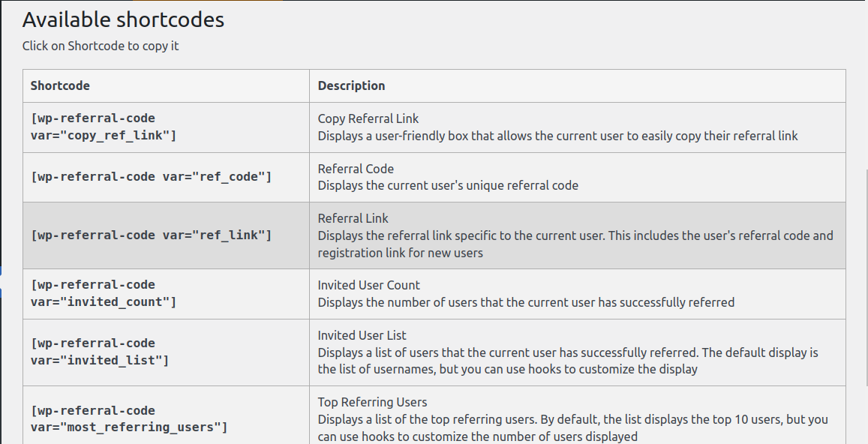The image size is (868, 444).
Task: Select the 'Referral Code' description title
Action: 356,169
